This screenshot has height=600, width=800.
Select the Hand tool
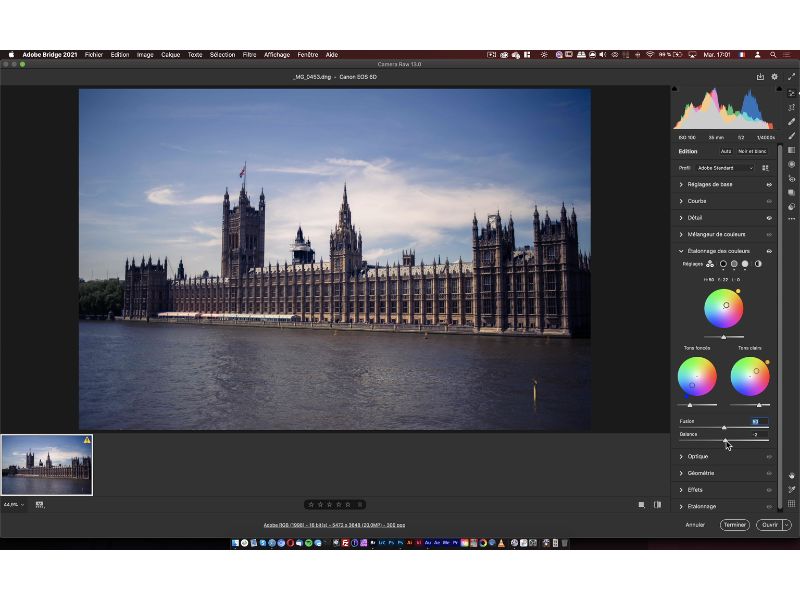pos(791,476)
